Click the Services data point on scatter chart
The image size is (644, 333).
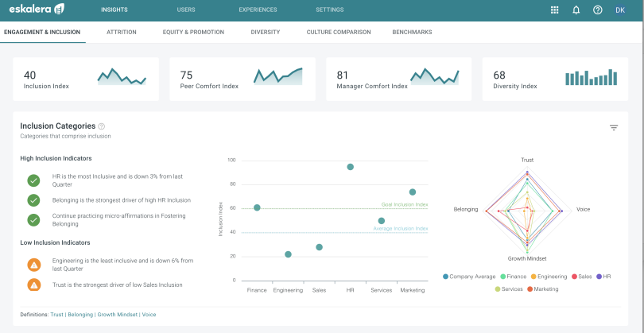click(381, 221)
